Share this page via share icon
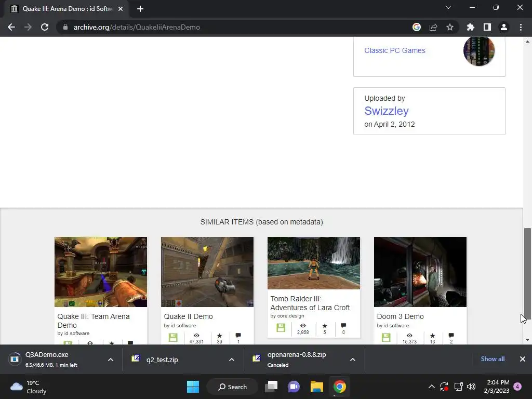 (x=433, y=27)
